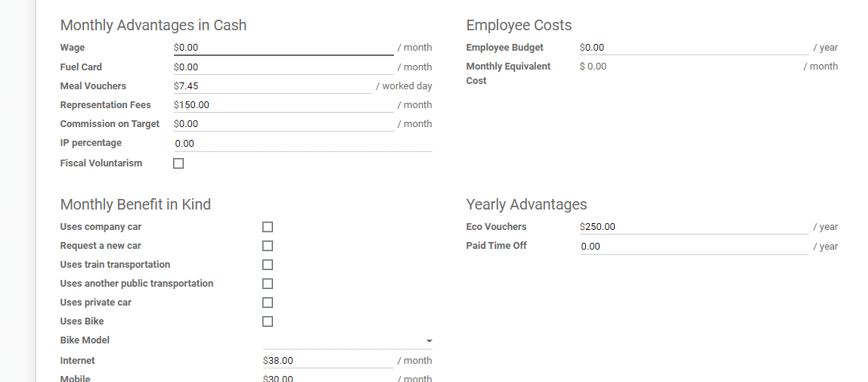Click the Paid Time Off label
Viewport: 868px width, 382px height.
pos(497,245)
